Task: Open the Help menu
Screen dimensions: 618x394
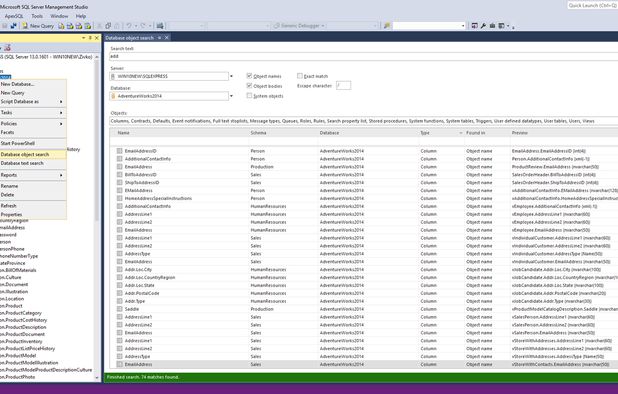Action: pyautogui.click(x=81, y=16)
